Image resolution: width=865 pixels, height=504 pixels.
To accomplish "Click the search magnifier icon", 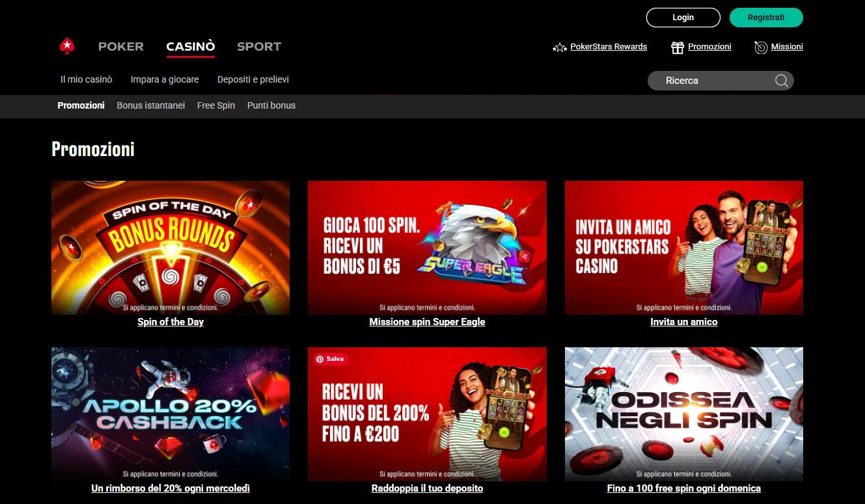I will coord(782,81).
